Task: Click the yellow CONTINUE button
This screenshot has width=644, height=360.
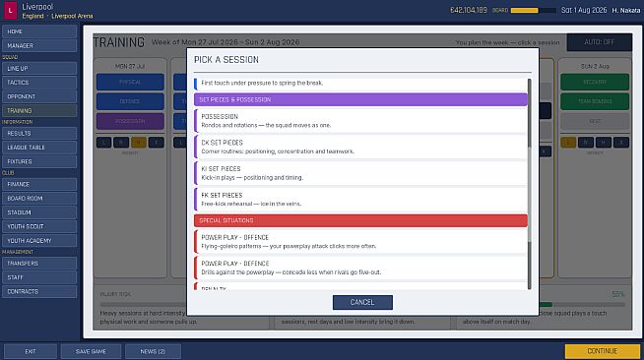Action: 602,351
